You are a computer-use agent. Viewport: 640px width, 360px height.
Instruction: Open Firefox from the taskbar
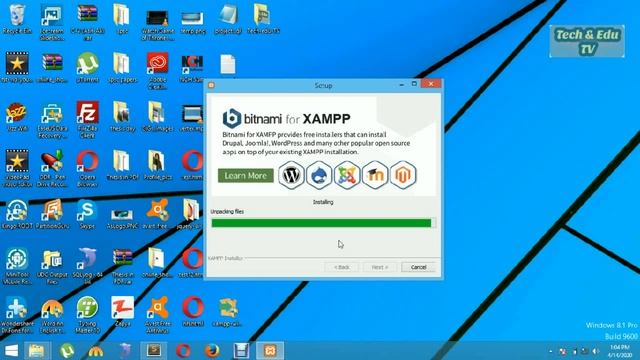[212, 351]
